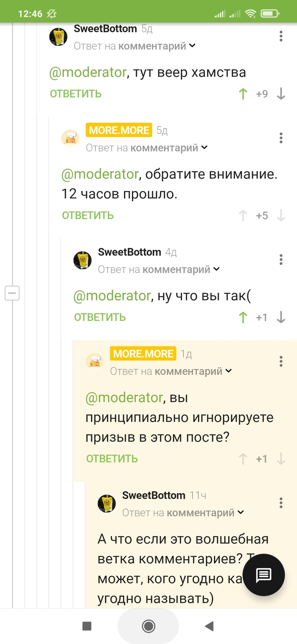The width and height of the screenshot is (297, 644).
Task: Expand "Ответ на комментарий" on the 11ч comment
Action: [183, 513]
